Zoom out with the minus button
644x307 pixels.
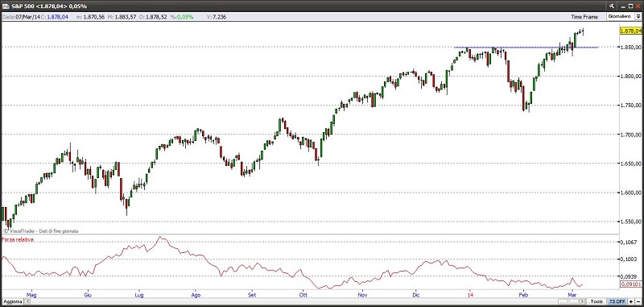pyautogui.click(x=638, y=301)
